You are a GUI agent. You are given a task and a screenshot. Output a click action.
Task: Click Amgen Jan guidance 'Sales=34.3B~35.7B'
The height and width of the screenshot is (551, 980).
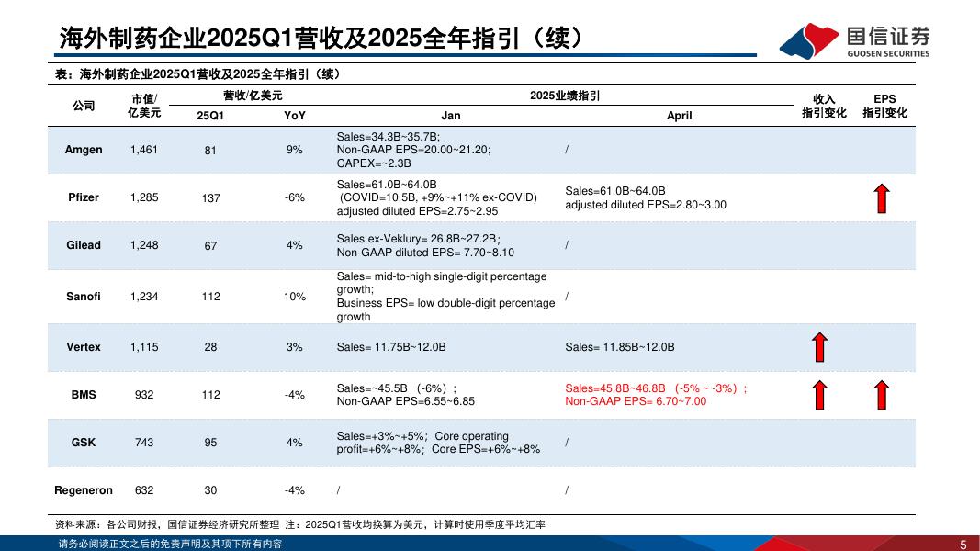389,137
